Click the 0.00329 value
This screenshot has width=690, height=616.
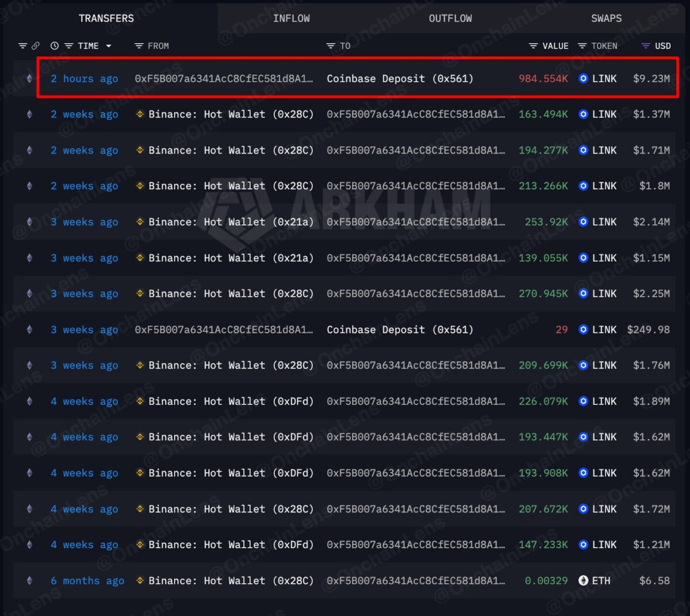[546, 581]
